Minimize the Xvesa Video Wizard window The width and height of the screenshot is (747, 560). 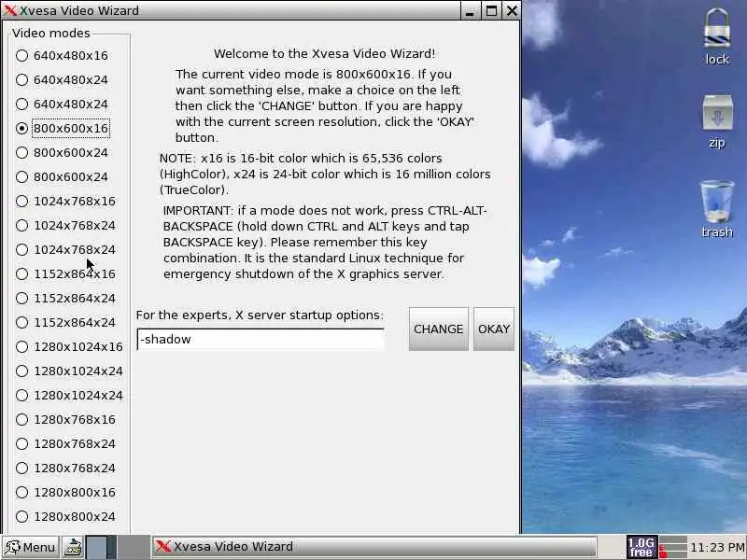470,10
